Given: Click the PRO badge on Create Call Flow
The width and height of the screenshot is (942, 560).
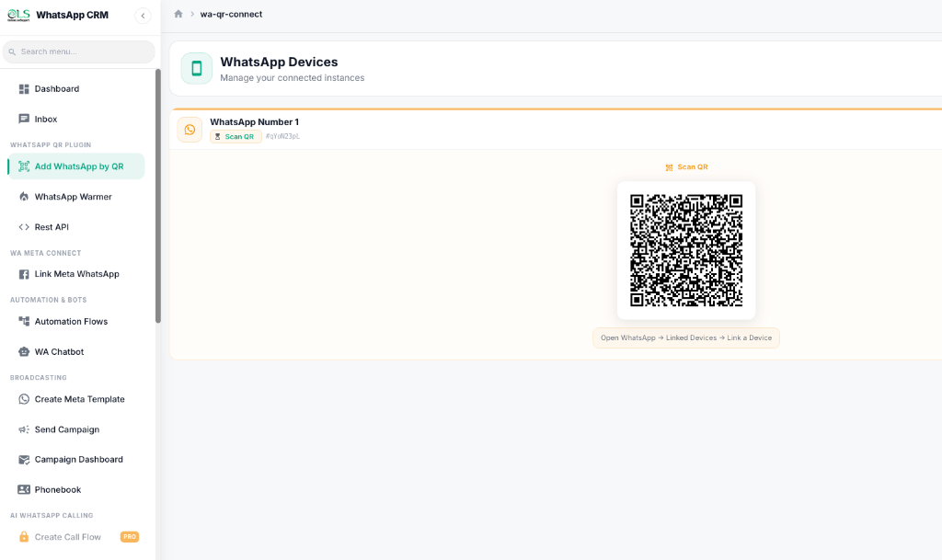Looking at the screenshot, I should pyautogui.click(x=129, y=536).
